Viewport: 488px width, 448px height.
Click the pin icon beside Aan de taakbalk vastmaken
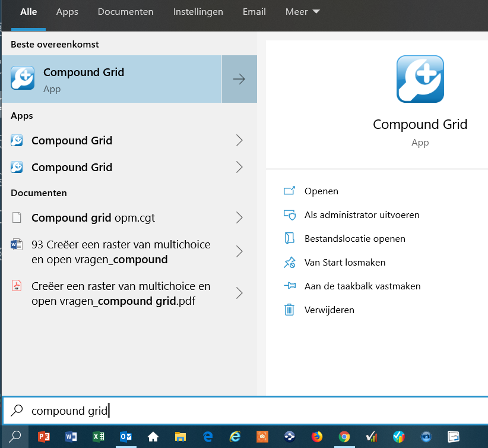point(290,285)
